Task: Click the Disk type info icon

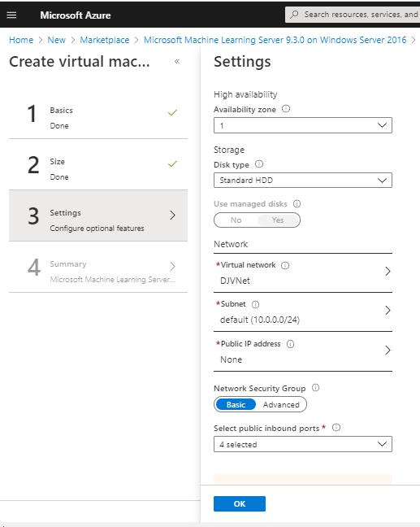Action: tap(259, 164)
